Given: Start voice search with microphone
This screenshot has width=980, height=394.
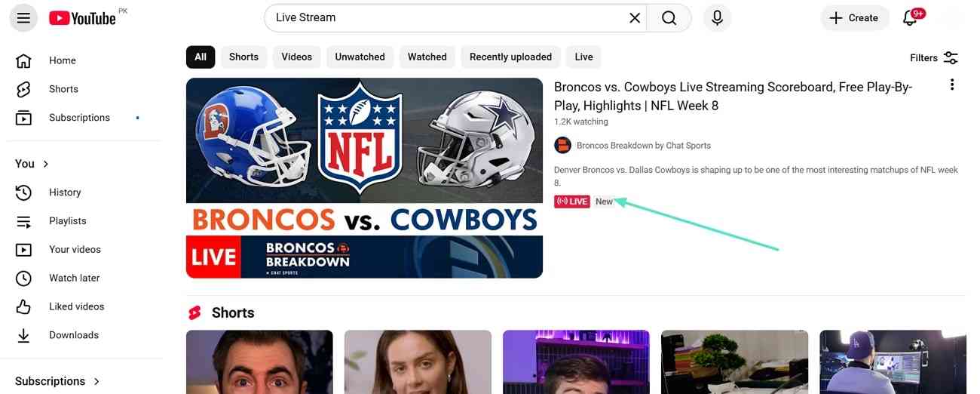Looking at the screenshot, I should point(717,17).
